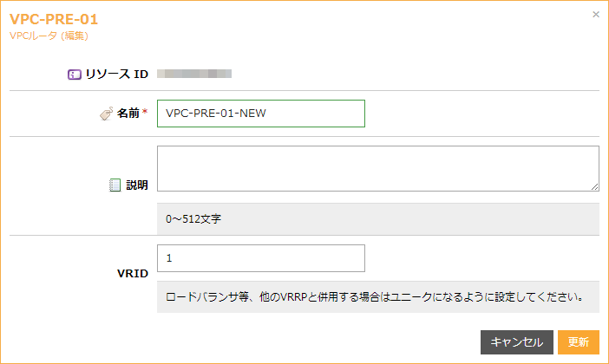Click the name tag icon
Image resolution: width=609 pixels, height=364 pixels.
coord(106,114)
